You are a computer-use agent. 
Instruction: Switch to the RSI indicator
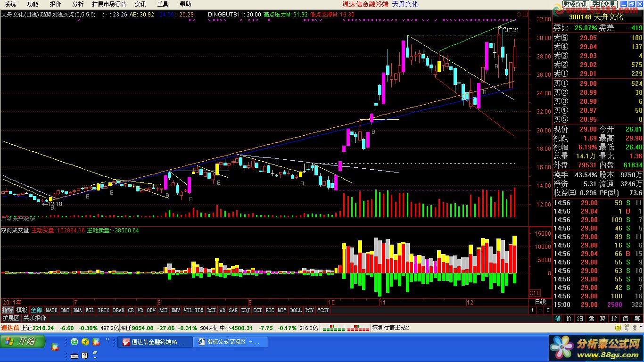(211, 310)
